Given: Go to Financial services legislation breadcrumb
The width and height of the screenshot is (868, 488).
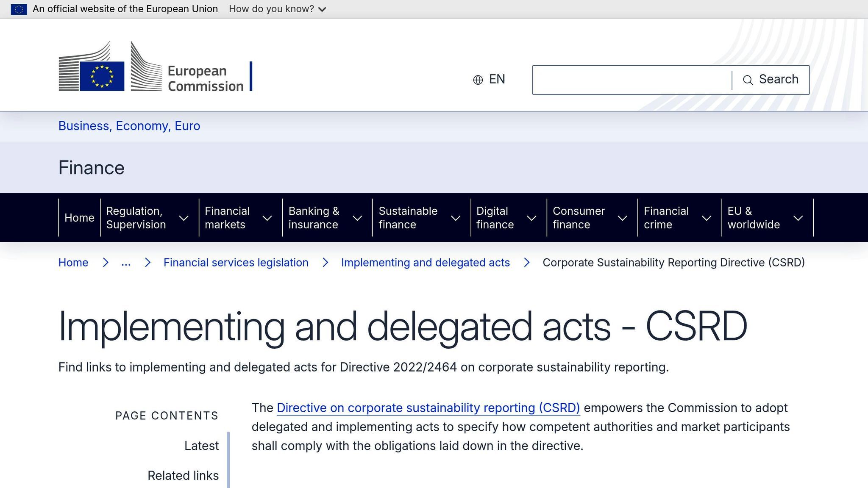Looking at the screenshot, I should point(236,263).
